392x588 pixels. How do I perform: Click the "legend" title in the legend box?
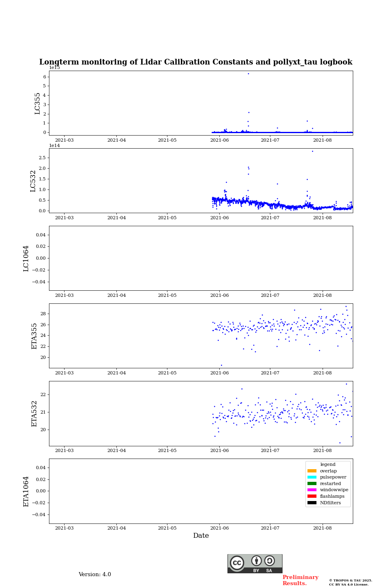pos(328,464)
